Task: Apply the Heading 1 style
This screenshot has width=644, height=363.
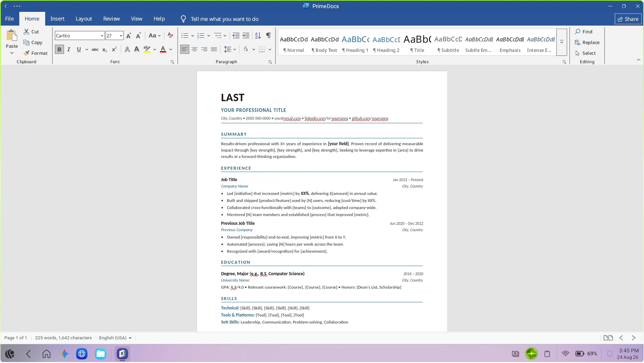Action: pos(355,44)
